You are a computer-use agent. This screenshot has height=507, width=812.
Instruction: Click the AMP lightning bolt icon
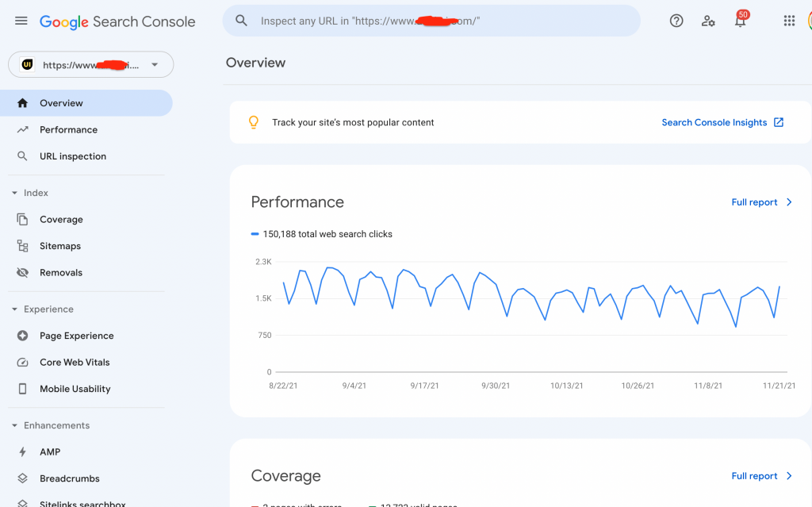pos(22,451)
